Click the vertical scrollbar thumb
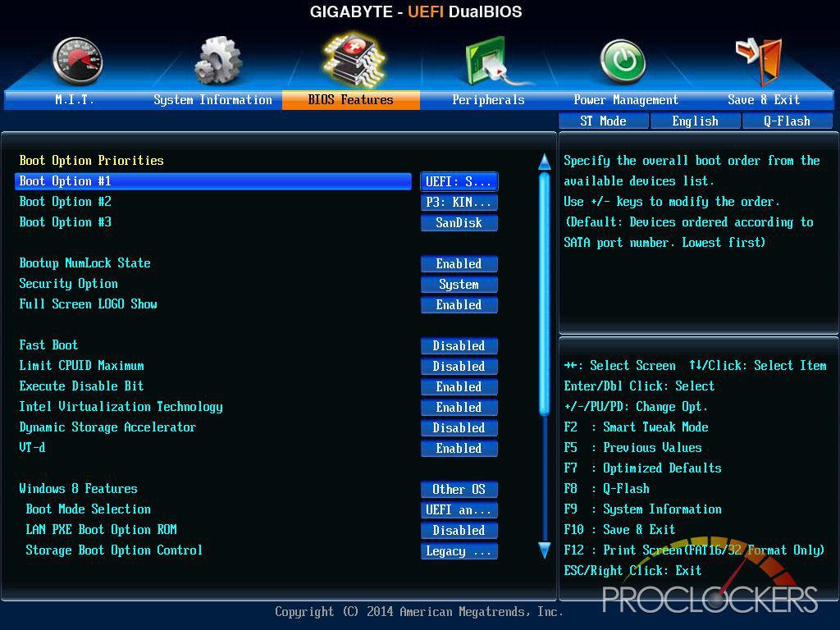The image size is (840, 630). pos(545,294)
